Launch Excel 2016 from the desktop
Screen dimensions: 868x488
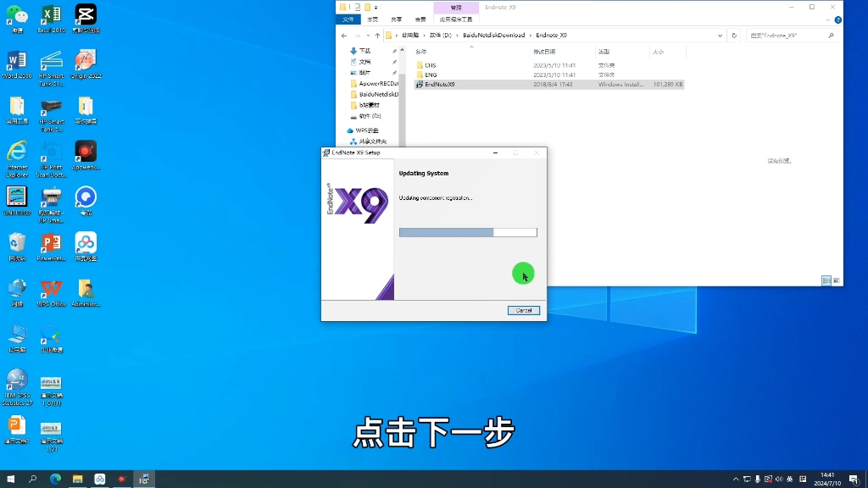click(x=51, y=19)
